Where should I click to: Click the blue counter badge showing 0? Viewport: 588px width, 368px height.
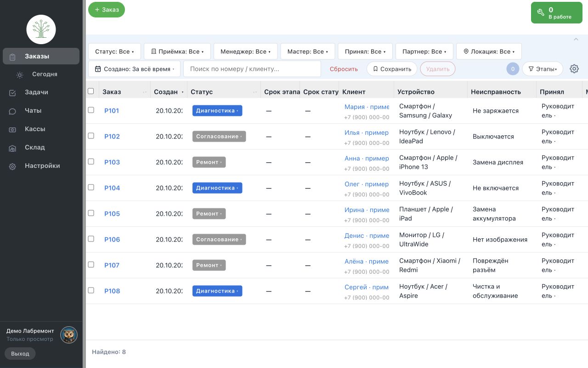click(513, 69)
